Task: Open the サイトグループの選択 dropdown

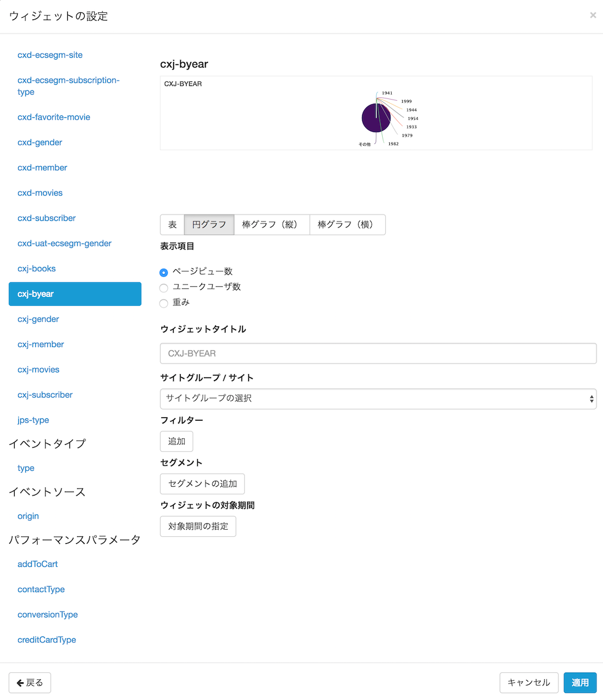Action: coord(378,399)
